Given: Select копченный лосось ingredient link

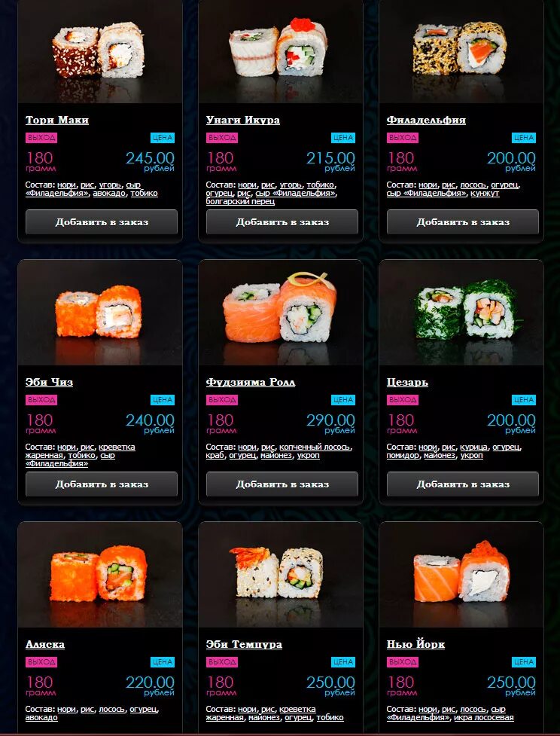Looking at the screenshot, I should [314, 447].
